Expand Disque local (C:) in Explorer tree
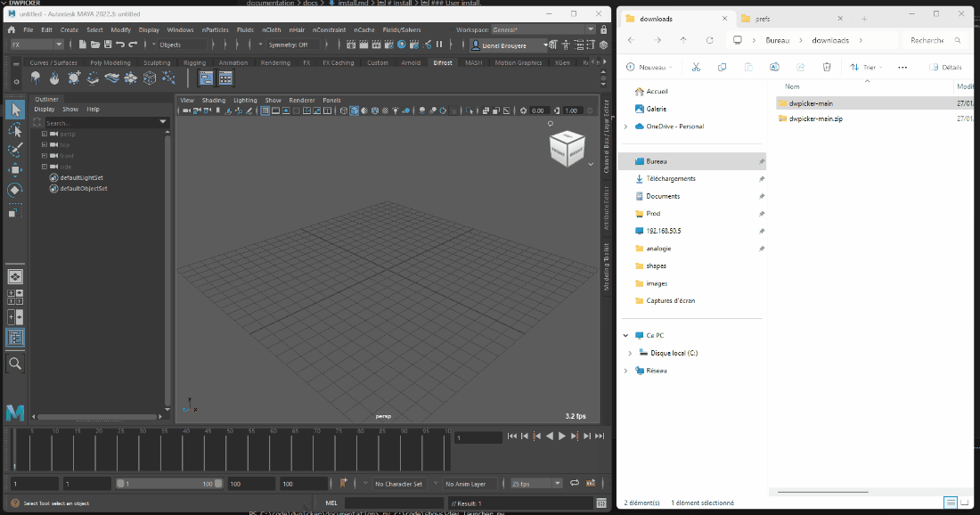Screen dimensions: 980x515 [x=630, y=353]
